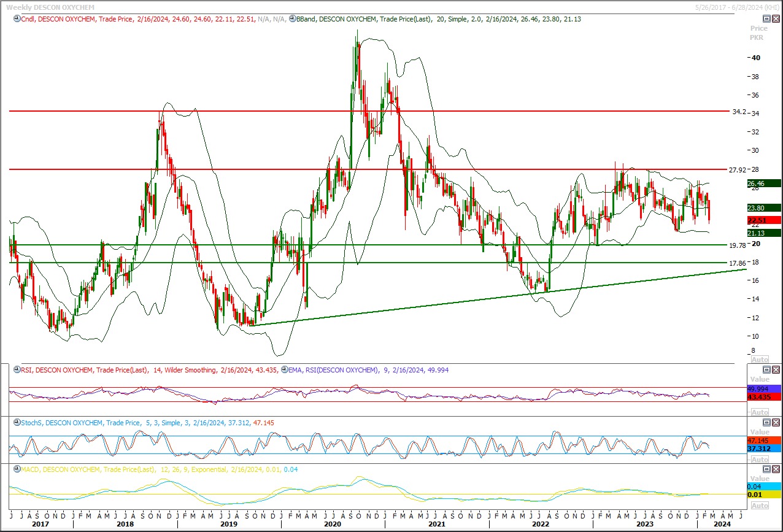Close the main price chart pane
Screen dimensions: 783x532
pyautogui.click(x=776, y=19)
